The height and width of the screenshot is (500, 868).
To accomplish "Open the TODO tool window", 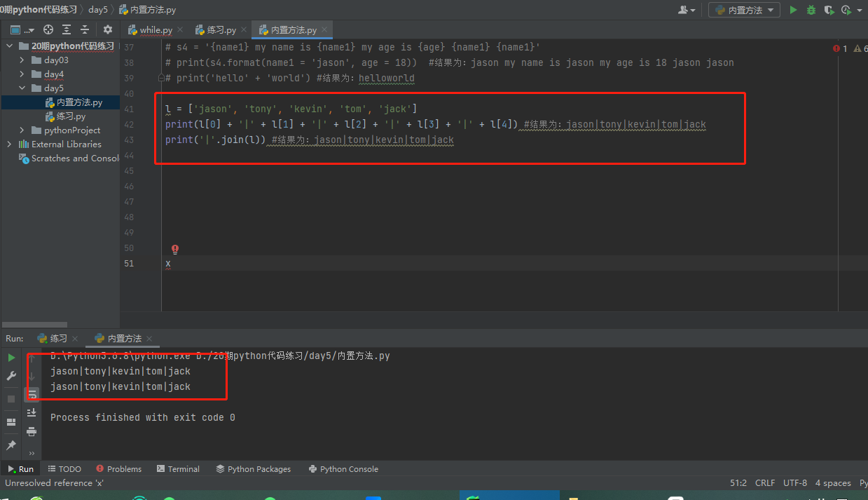I will click(64, 469).
